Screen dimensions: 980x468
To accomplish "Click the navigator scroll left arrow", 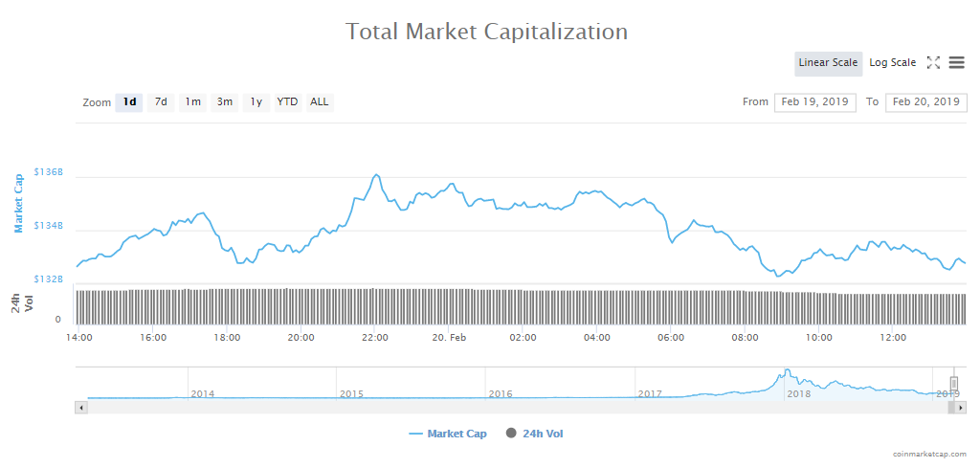I will 81,408.
